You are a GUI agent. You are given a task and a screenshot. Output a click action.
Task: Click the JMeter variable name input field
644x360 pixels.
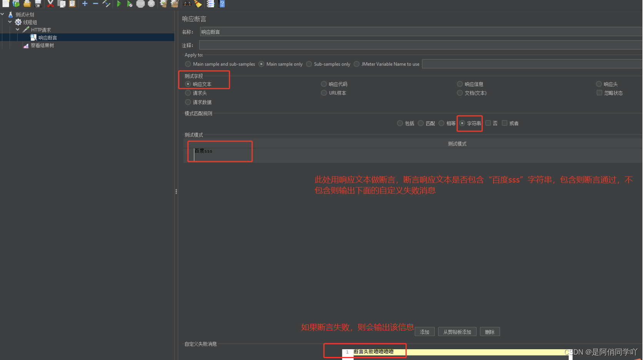pos(532,64)
